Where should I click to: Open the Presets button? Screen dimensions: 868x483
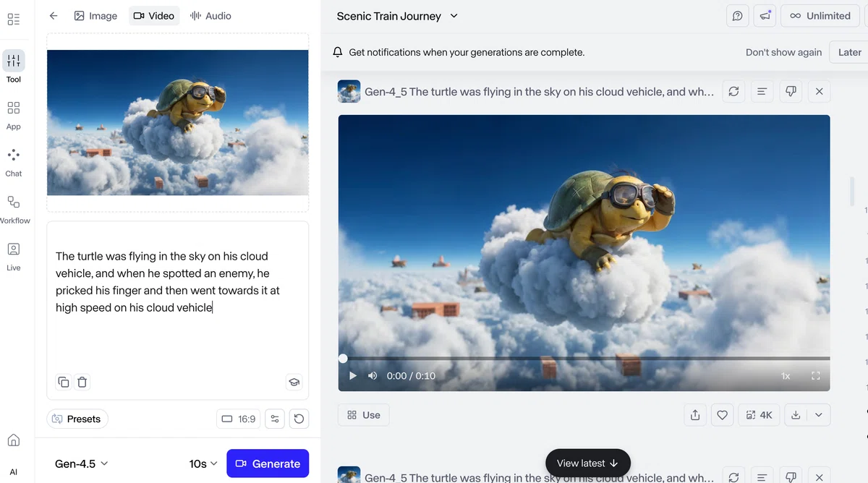(x=77, y=419)
